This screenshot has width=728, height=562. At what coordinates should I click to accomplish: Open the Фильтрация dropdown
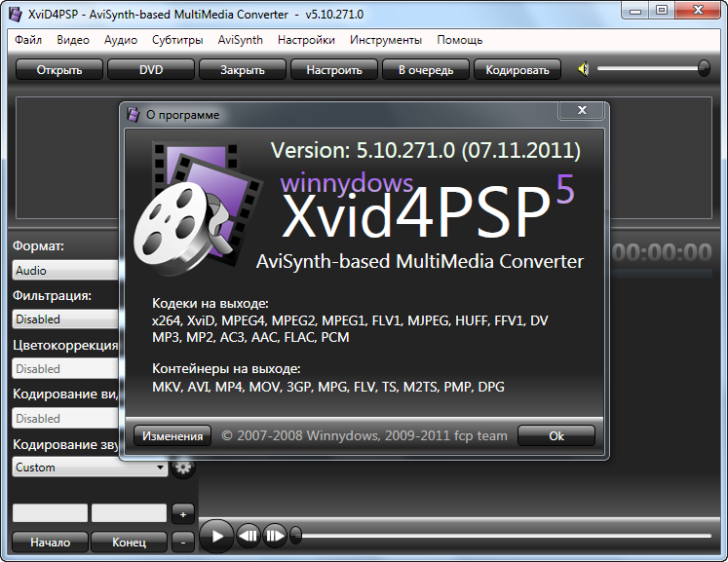pos(65,319)
